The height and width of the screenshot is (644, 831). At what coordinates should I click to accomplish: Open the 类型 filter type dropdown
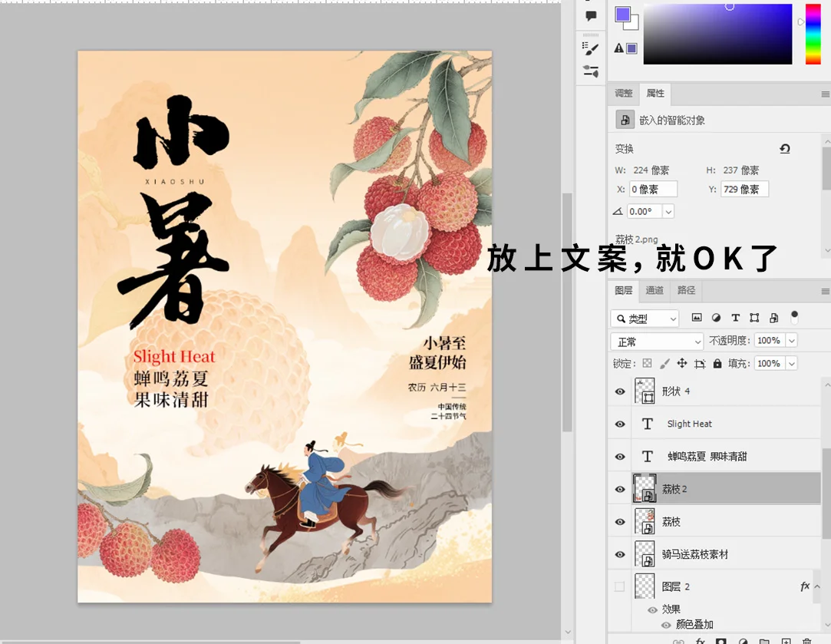645,318
